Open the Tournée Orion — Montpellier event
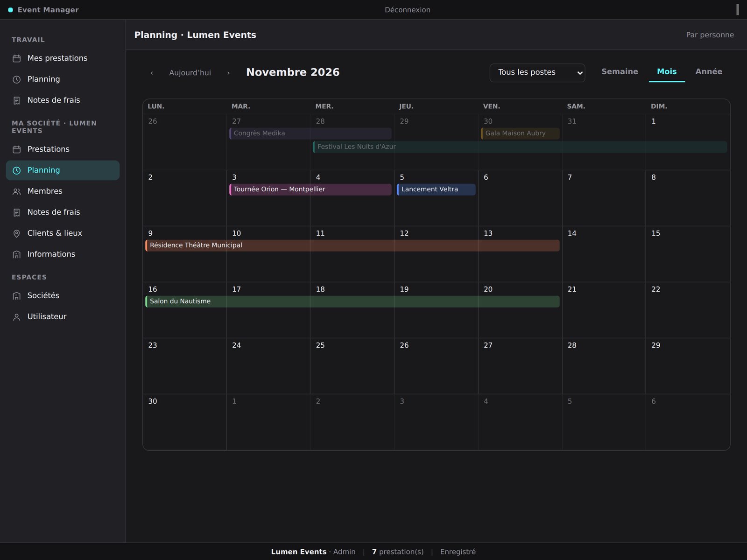The width and height of the screenshot is (747, 560). tap(310, 189)
